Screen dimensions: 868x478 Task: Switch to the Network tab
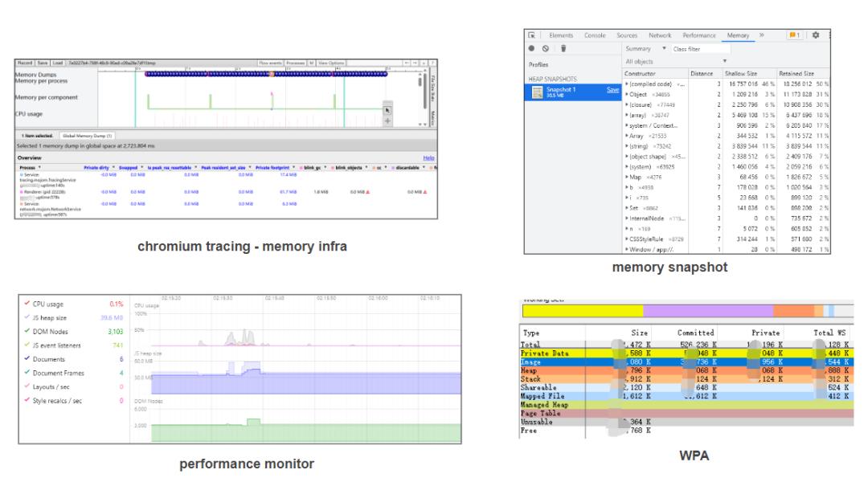[659, 36]
